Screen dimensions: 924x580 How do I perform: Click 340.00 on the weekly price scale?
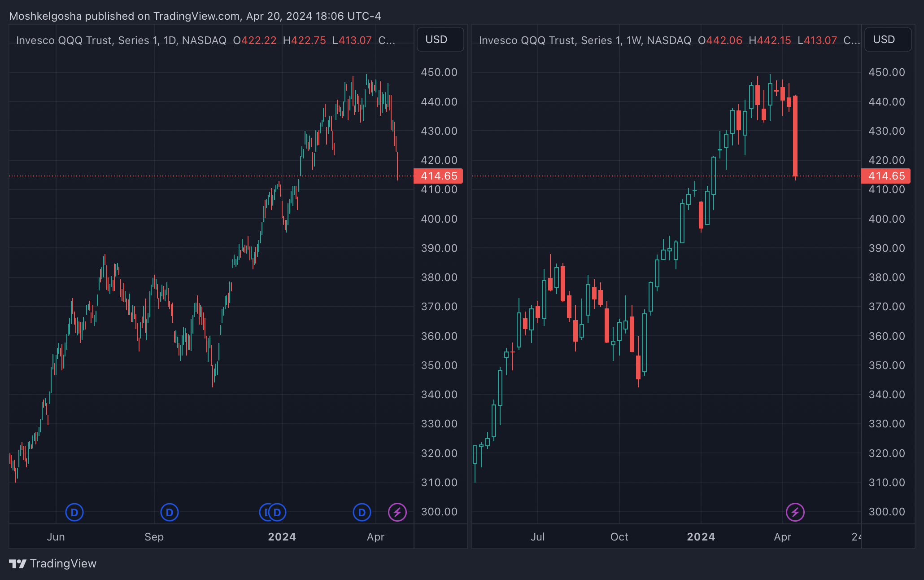[887, 395]
